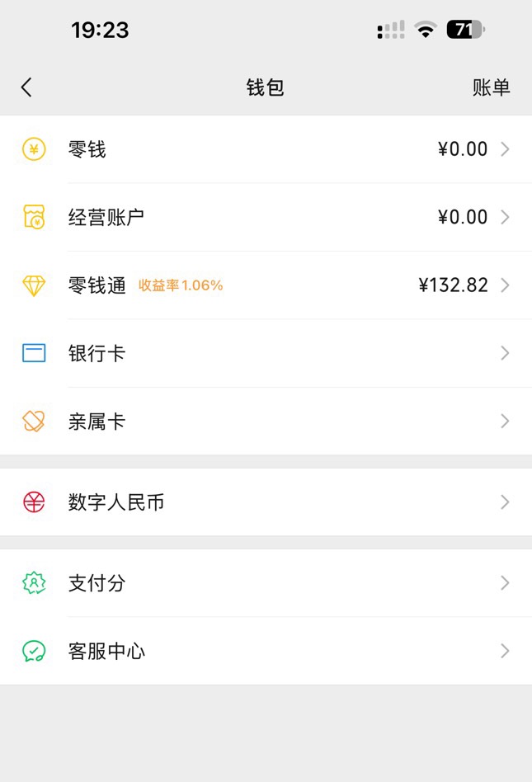Open the 支付分 menu entry
Viewport: 532px width, 782px height.
click(266, 583)
